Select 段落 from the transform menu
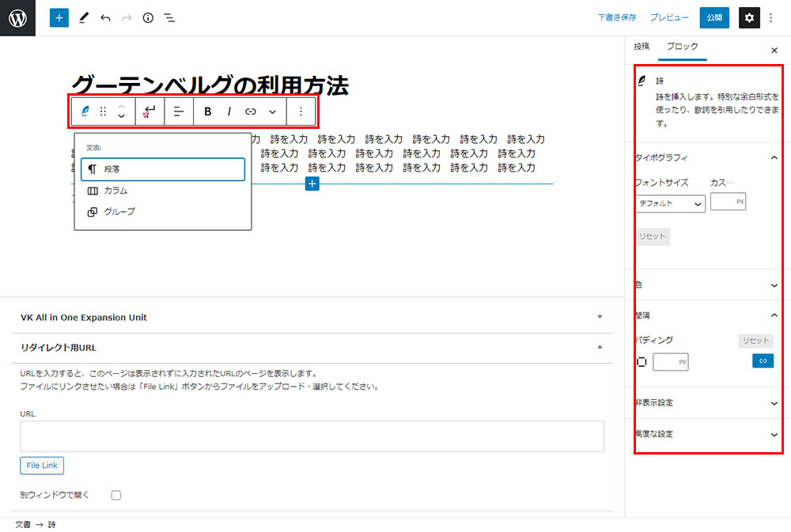Image resolution: width=791 pixels, height=532 pixels. click(x=162, y=169)
